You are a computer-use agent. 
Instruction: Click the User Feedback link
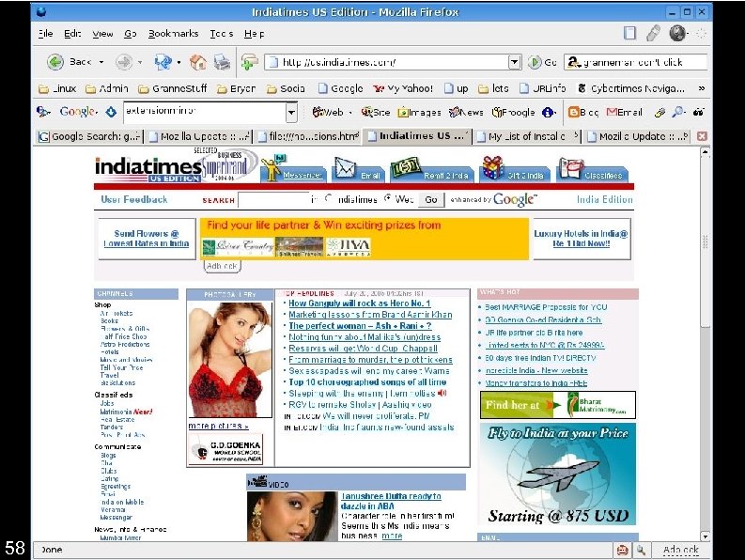click(x=134, y=199)
